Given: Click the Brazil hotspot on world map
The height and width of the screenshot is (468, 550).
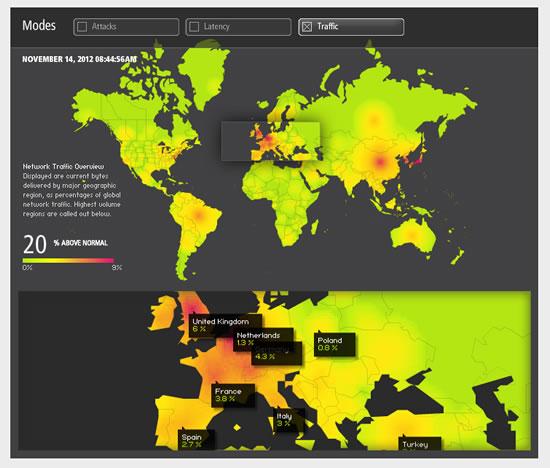Looking at the screenshot, I should pos(199,214).
